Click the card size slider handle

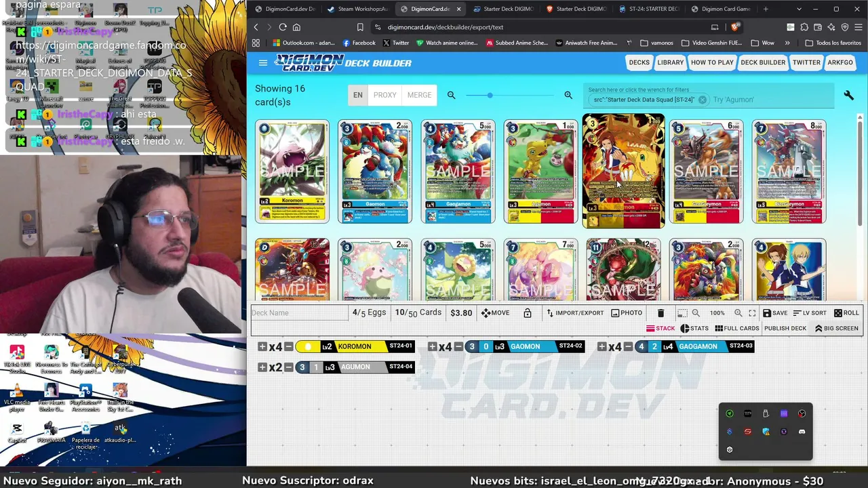pyautogui.click(x=490, y=95)
